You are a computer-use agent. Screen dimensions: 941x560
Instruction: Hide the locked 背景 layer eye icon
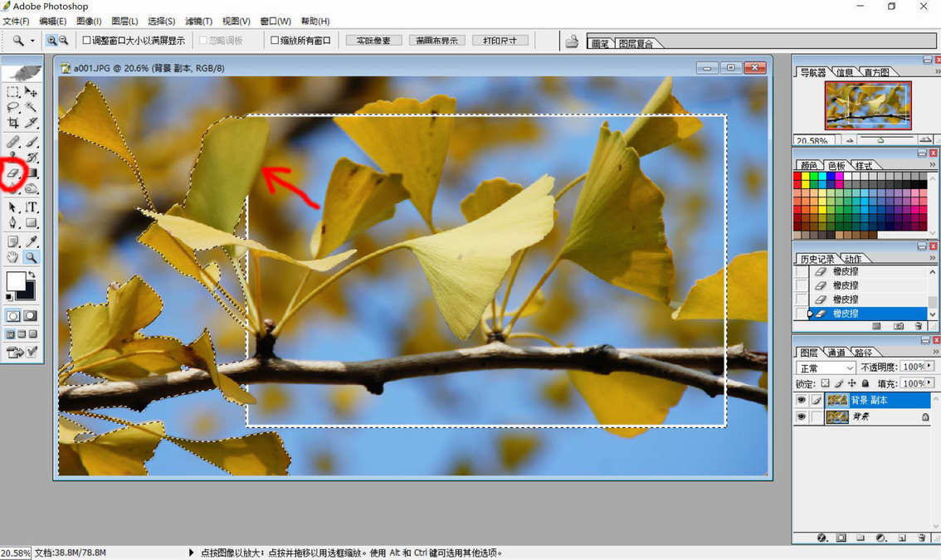(801, 416)
